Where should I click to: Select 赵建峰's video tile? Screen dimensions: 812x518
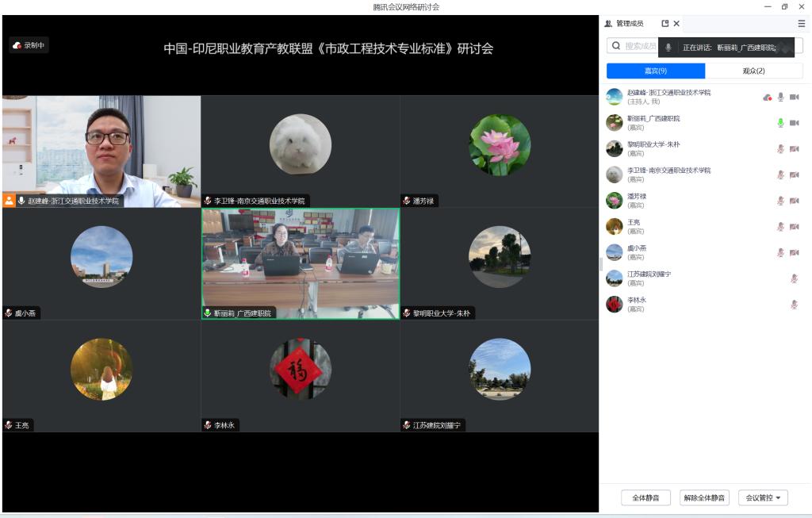101,151
